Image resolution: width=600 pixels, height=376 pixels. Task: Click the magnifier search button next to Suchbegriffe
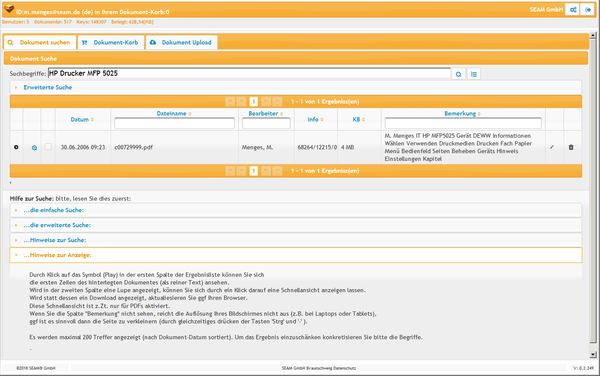(458, 74)
